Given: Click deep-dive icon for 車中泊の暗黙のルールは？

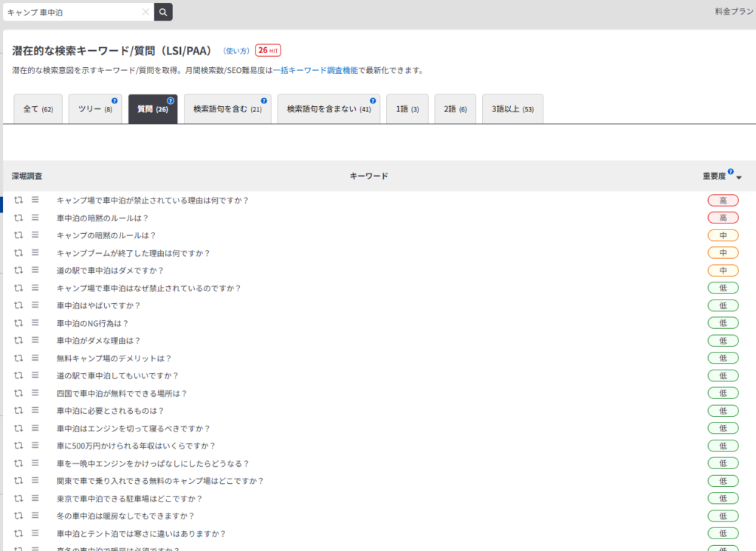Looking at the screenshot, I should point(19,218).
